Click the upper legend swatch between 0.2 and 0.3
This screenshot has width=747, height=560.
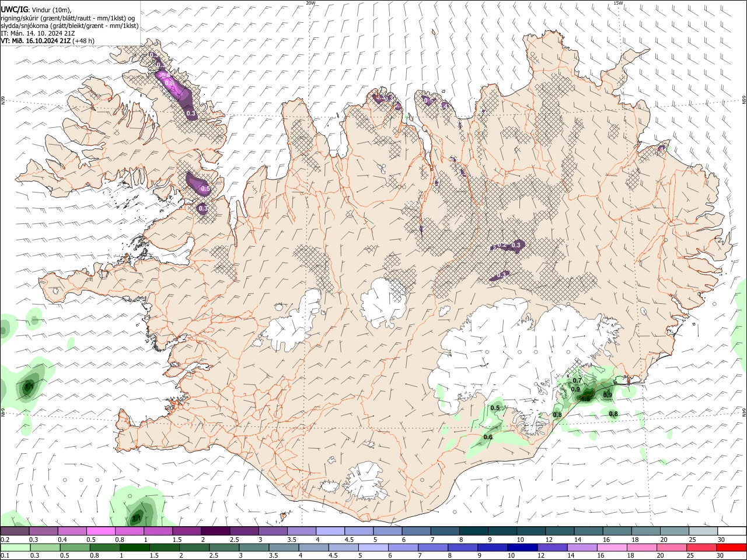(x=15, y=531)
